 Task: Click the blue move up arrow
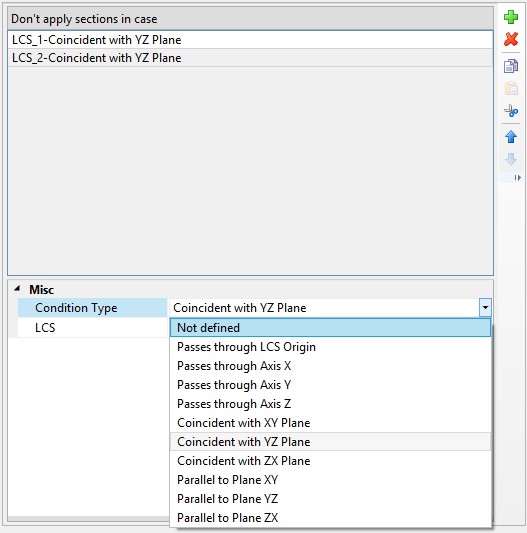511,137
